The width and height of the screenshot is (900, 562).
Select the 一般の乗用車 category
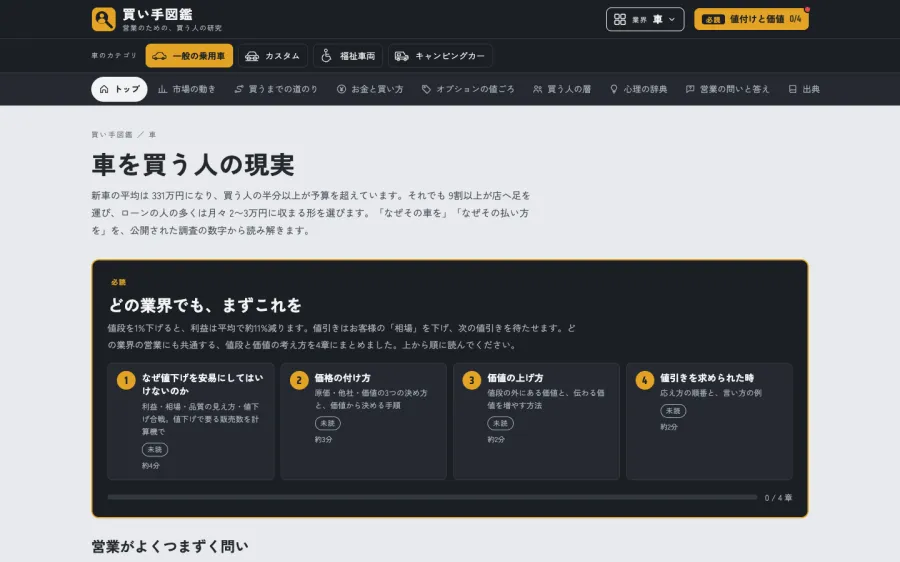pos(189,56)
